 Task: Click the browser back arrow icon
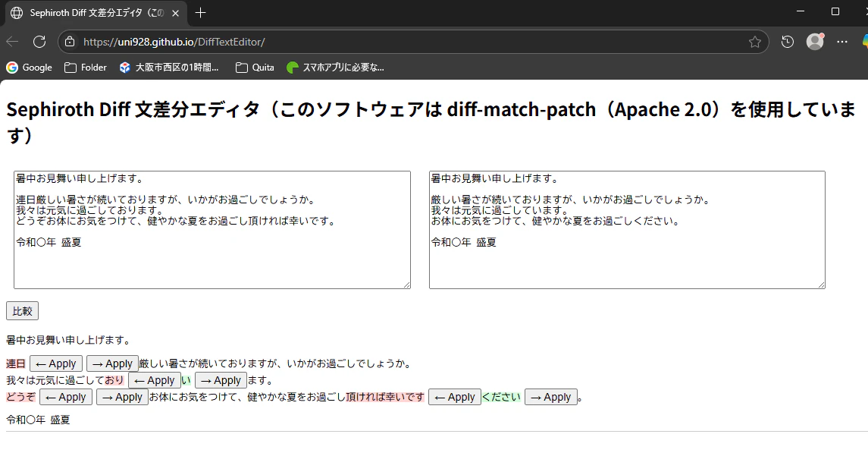coord(12,42)
